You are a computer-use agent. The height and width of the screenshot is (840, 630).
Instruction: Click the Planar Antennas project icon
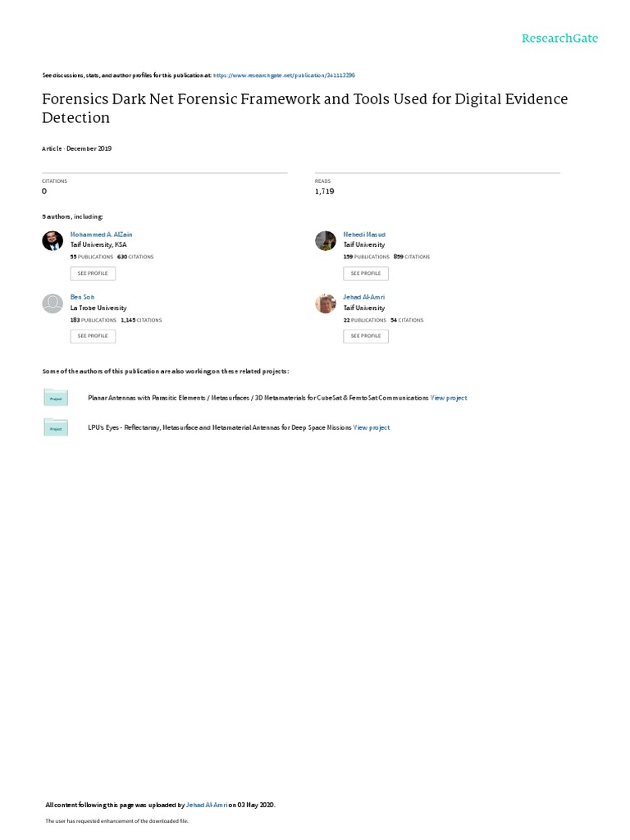pos(56,398)
